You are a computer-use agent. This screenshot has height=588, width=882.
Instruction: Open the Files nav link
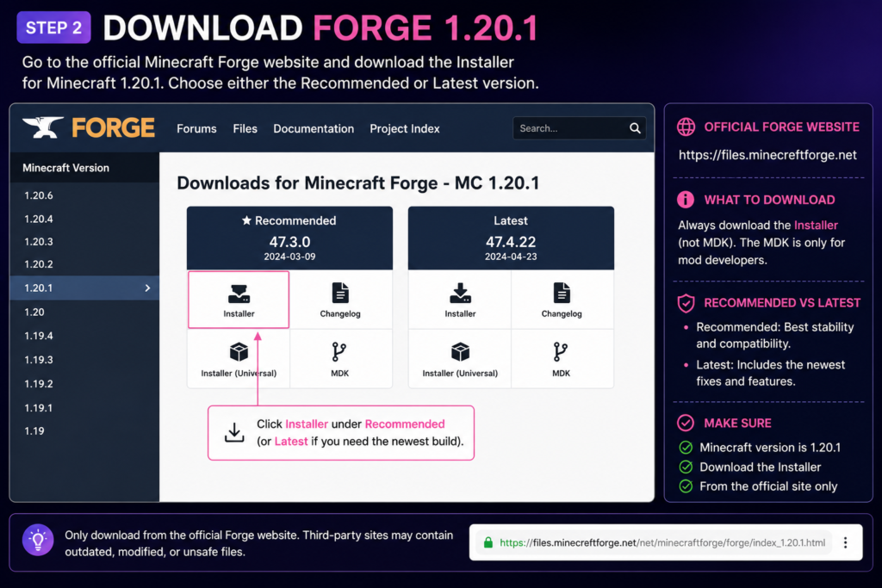click(x=245, y=129)
